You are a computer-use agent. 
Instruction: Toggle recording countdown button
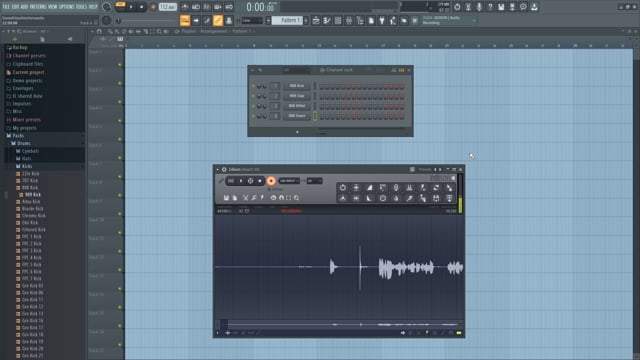(207, 7)
